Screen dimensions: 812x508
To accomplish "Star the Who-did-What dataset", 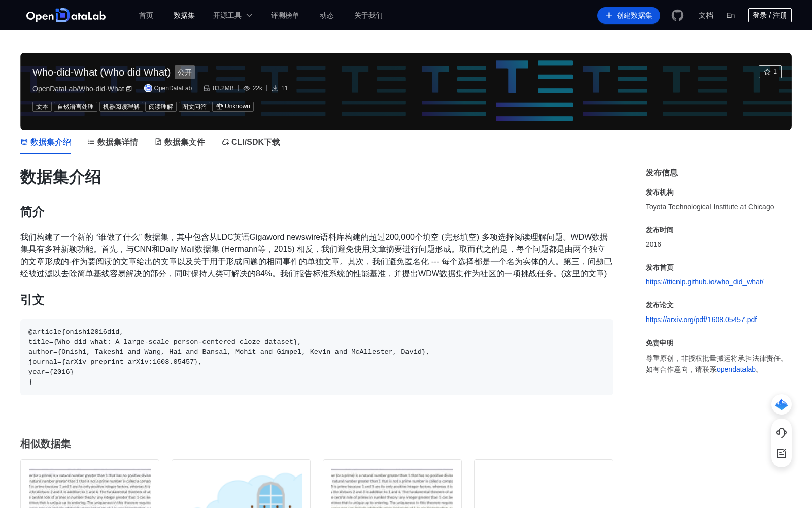I will click(x=770, y=72).
